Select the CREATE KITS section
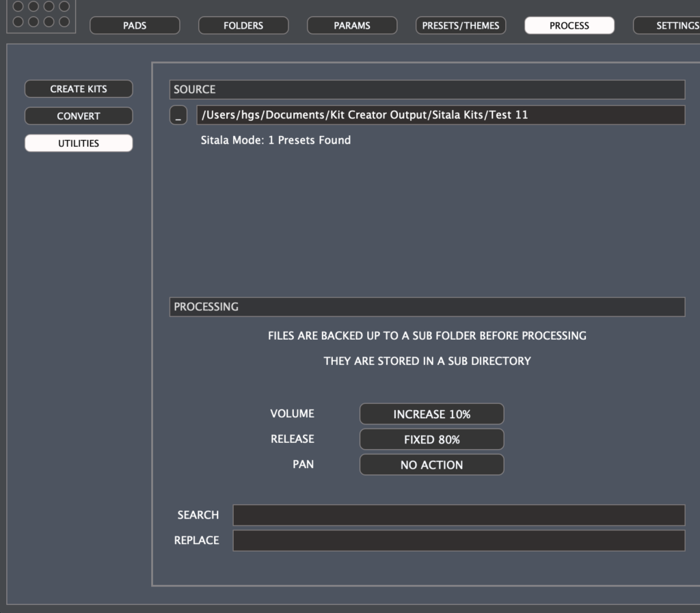The image size is (700, 613). [x=79, y=89]
